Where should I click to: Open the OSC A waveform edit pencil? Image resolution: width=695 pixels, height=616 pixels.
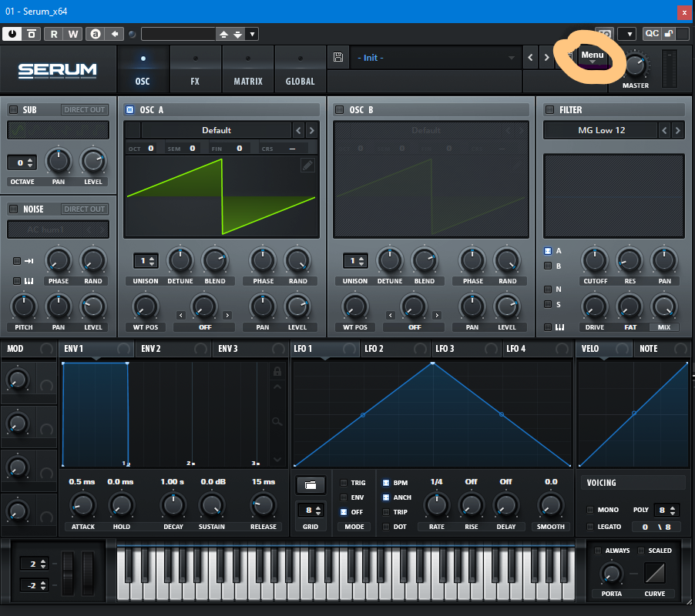point(307,166)
